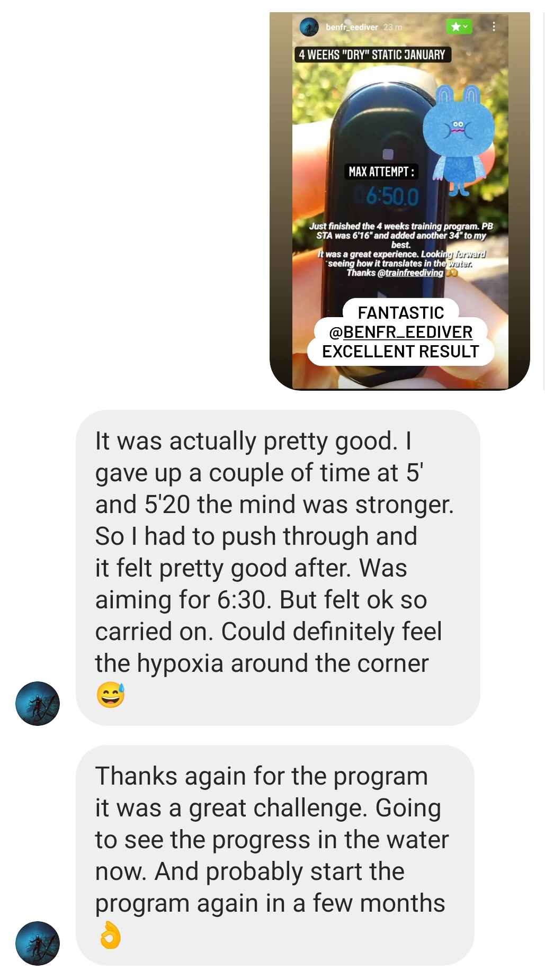Tap the 23 m story timestamp

[x=392, y=27]
